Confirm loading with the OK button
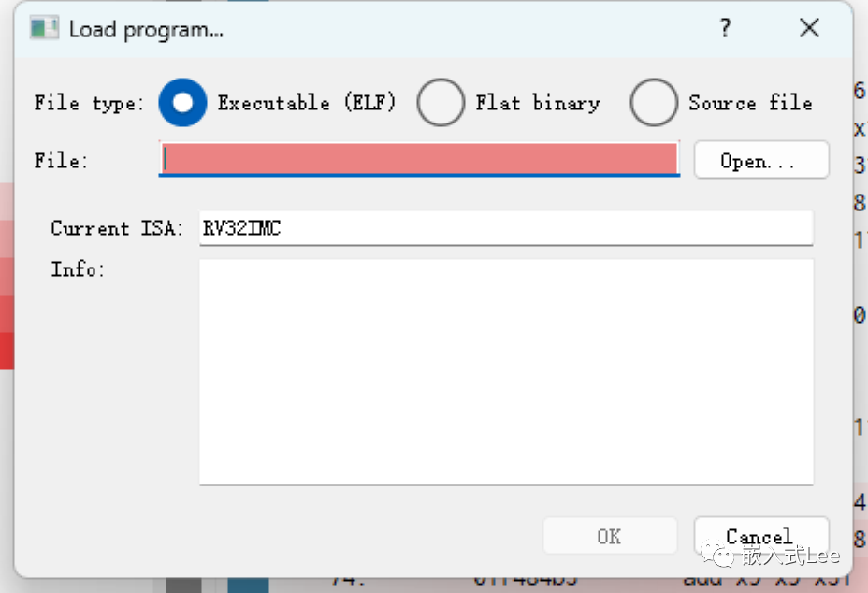 click(610, 535)
